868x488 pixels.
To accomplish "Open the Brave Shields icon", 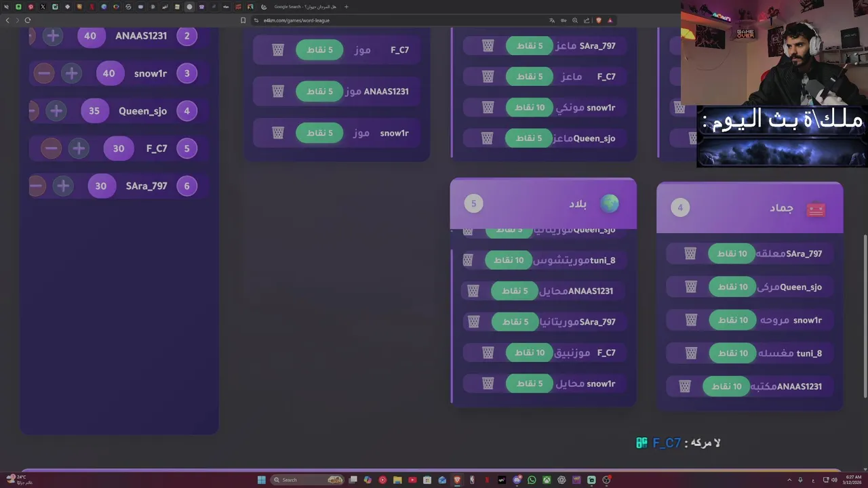I will pos(598,20).
